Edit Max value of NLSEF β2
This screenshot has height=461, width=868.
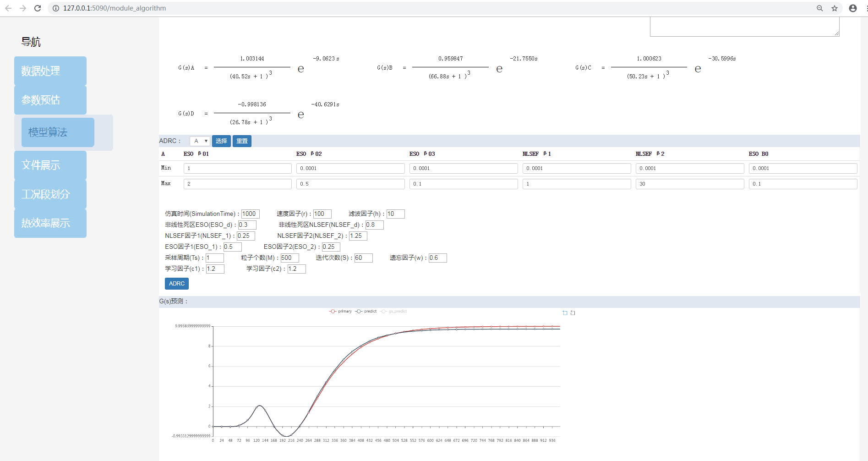pyautogui.click(x=690, y=184)
